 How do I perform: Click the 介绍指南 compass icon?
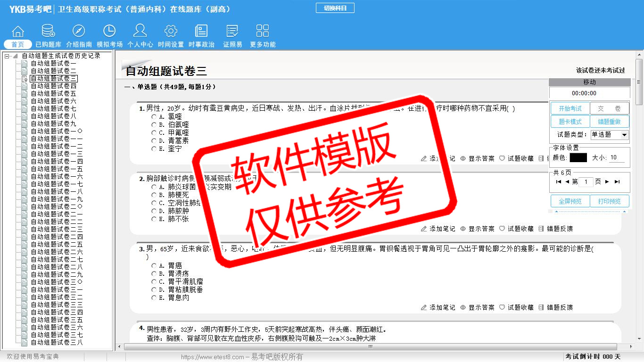(79, 32)
